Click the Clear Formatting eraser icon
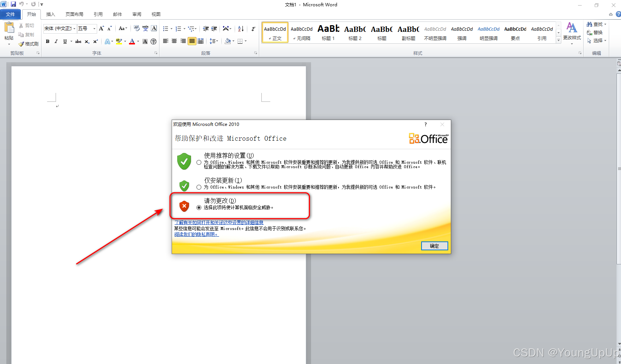The height and width of the screenshot is (364, 621). [x=137, y=29]
